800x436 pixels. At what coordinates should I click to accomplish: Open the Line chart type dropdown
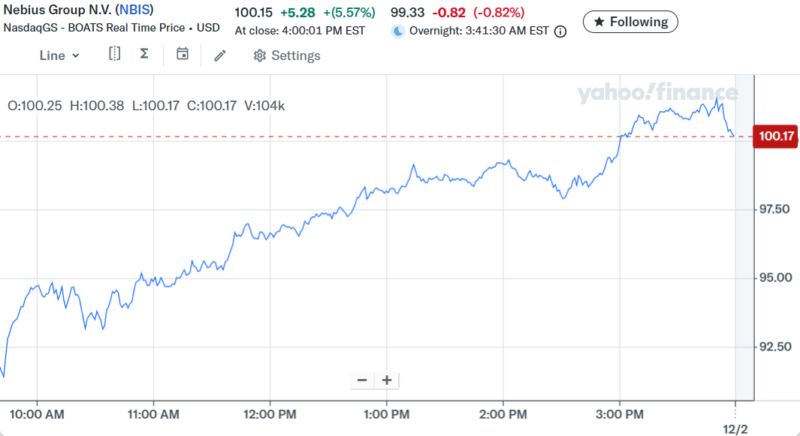click(x=59, y=55)
